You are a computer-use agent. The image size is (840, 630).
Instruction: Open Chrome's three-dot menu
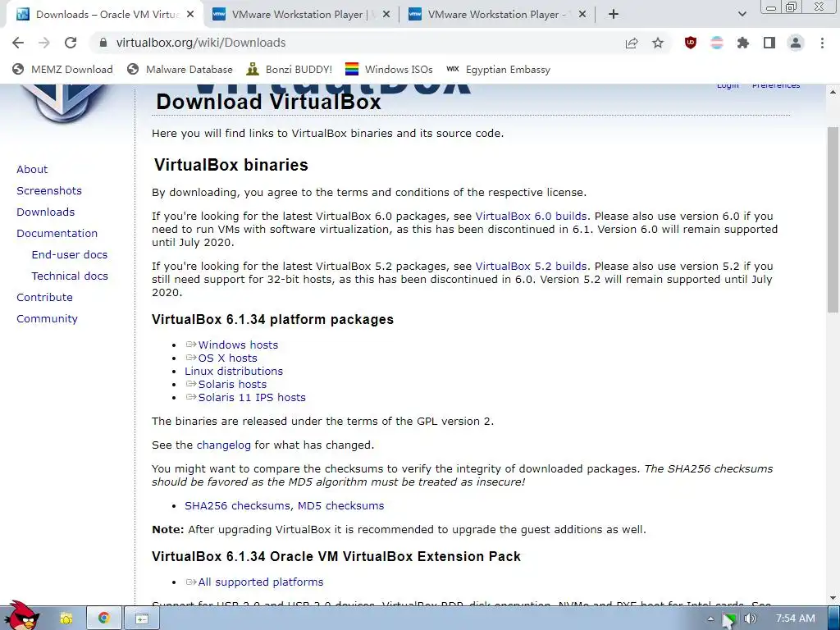point(822,43)
